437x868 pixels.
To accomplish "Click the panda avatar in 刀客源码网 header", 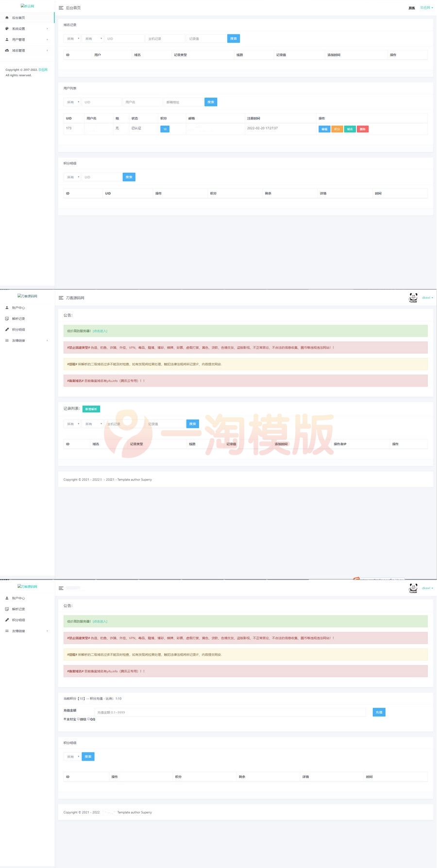I will click(413, 297).
